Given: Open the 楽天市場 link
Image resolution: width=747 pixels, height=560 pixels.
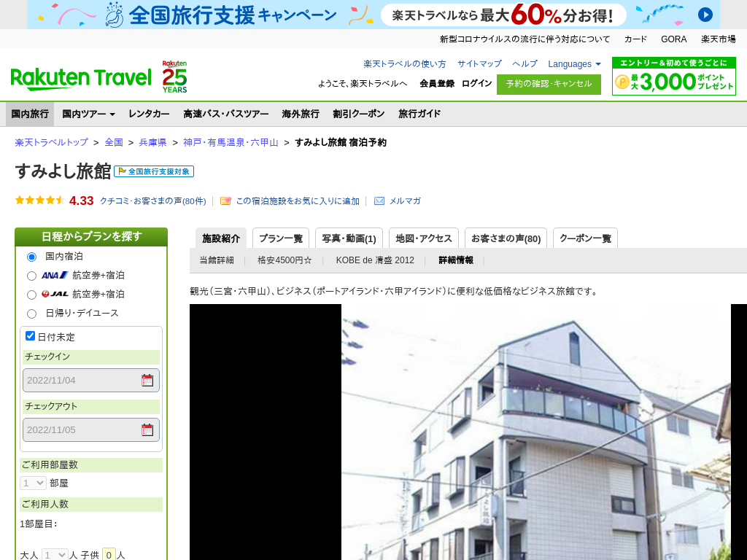Looking at the screenshot, I should [719, 39].
